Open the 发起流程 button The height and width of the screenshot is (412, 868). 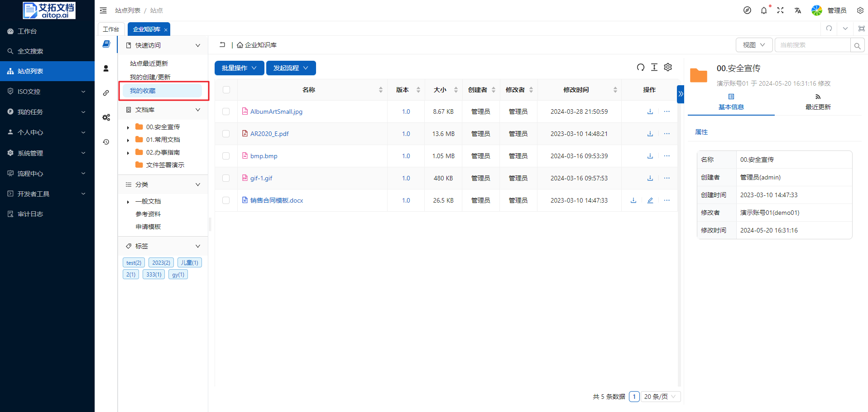tap(291, 68)
